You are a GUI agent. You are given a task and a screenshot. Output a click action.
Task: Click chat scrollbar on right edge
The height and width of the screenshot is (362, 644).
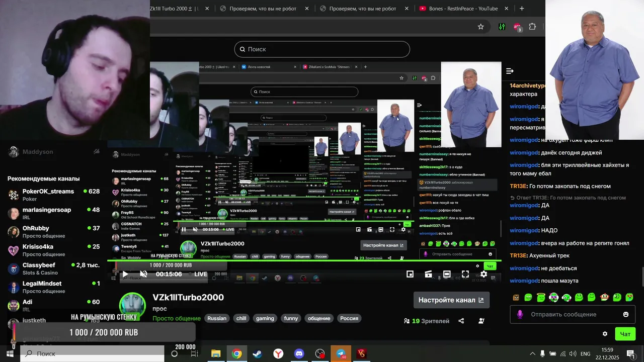tap(642, 277)
